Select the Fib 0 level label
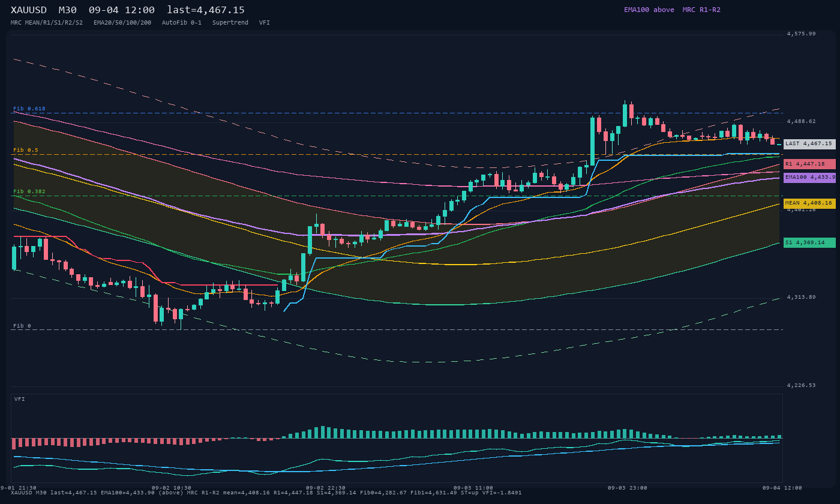The image size is (840, 504). [22, 326]
